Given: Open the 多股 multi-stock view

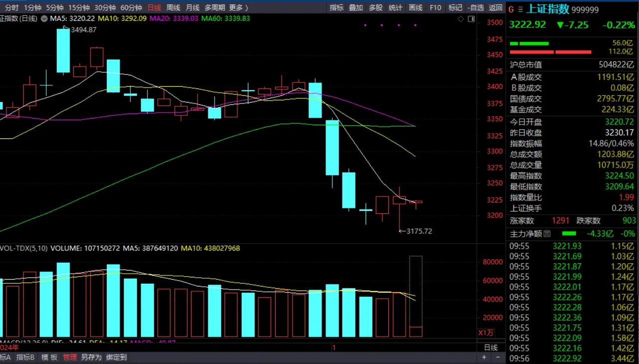Looking at the screenshot, I should pos(376,7).
